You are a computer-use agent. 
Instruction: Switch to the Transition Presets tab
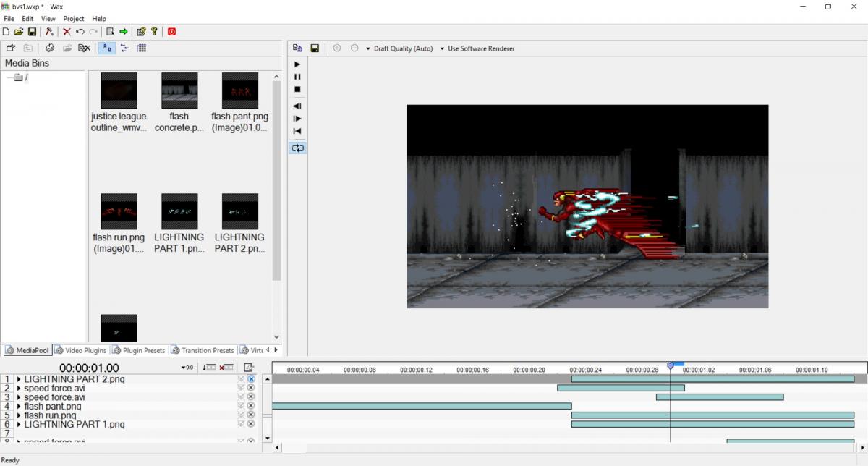click(203, 350)
